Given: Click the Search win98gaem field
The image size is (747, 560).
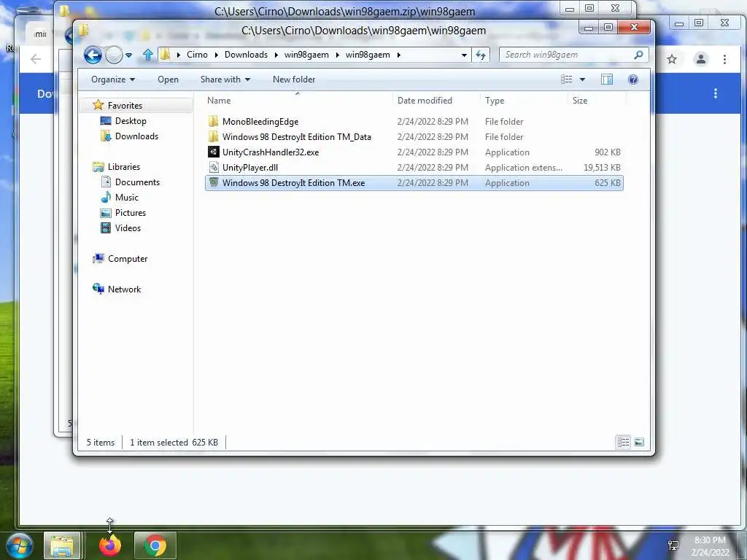Looking at the screenshot, I should click(x=573, y=55).
